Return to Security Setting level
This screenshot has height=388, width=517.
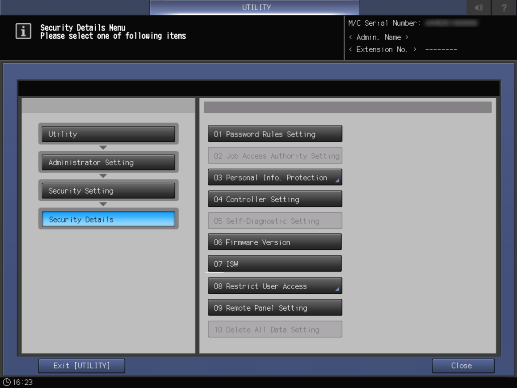click(x=108, y=191)
